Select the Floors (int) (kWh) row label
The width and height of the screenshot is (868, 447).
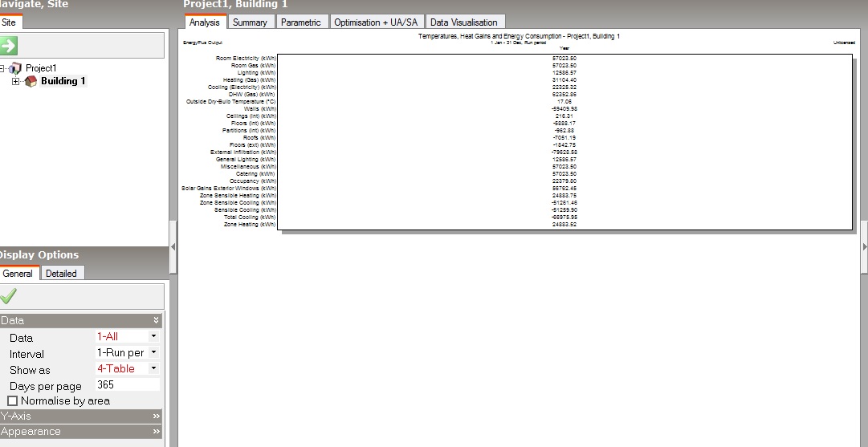(x=254, y=123)
